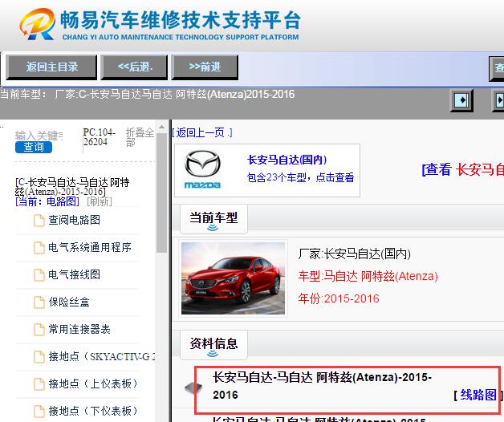
Task: Click the 长安马自达-马自达 阿特兹(Atenza)-2015-2016 entry
Action: [322, 386]
